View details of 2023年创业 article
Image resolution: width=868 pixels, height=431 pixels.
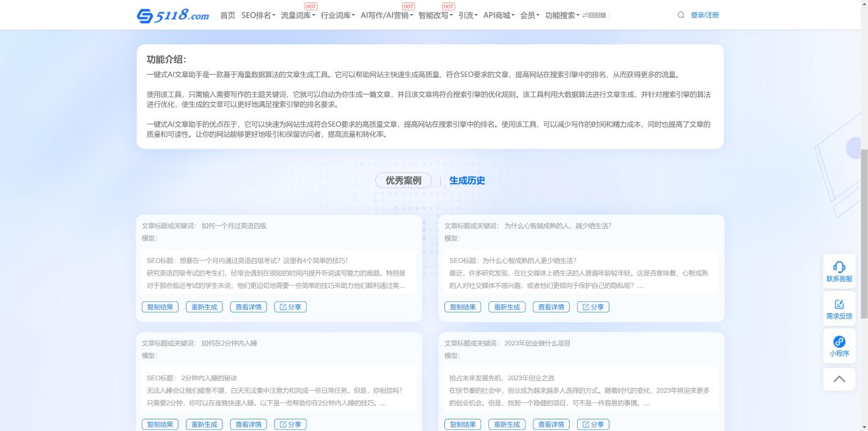[551, 424]
